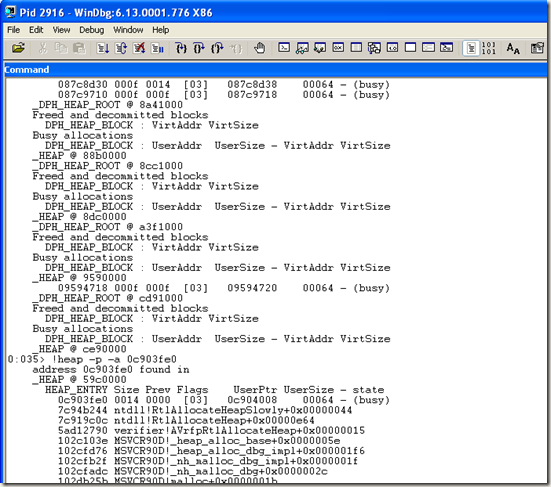551x487 pixels.
Task: Click the line '_DPH_HEAP_ROOT @ 8a41000'
Action: coord(108,105)
